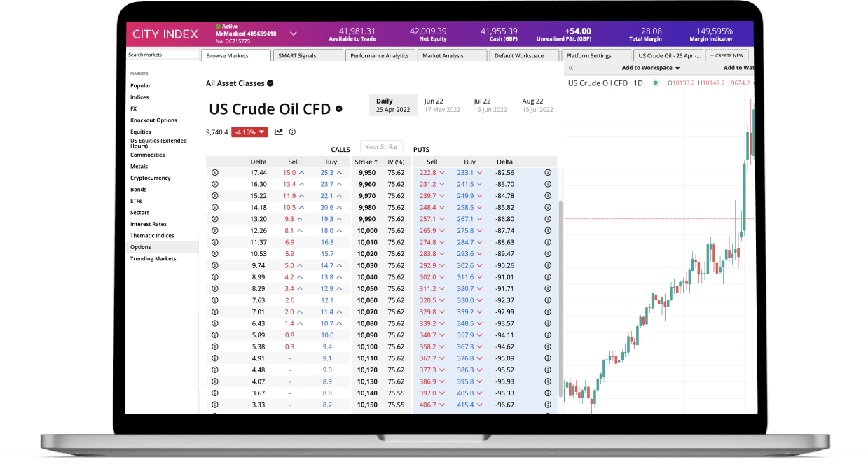Image resolution: width=868 pixels, height=464 pixels.
Task: Expand the MrMasked account dropdown
Action: pyautogui.click(x=293, y=33)
